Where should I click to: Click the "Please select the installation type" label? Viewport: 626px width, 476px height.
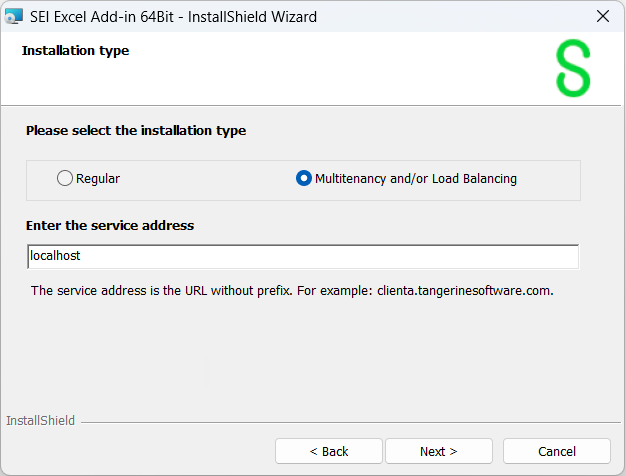pyautogui.click(x=136, y=130)
